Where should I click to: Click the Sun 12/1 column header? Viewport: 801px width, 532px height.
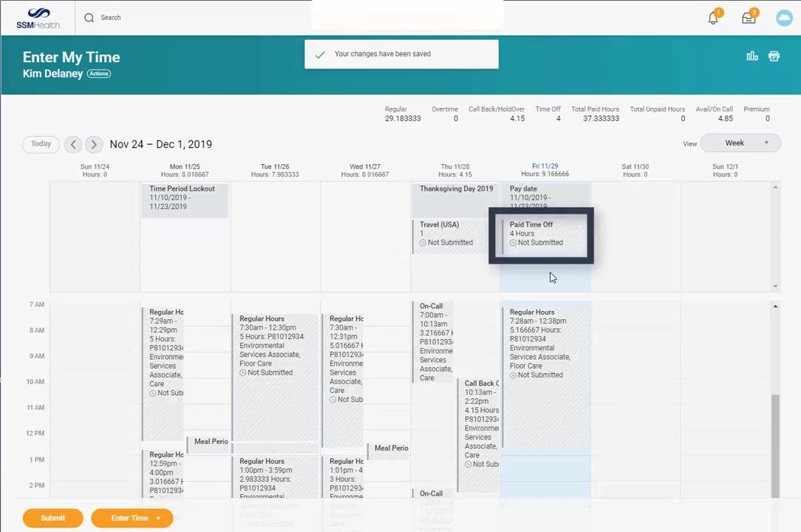point(725,171)
